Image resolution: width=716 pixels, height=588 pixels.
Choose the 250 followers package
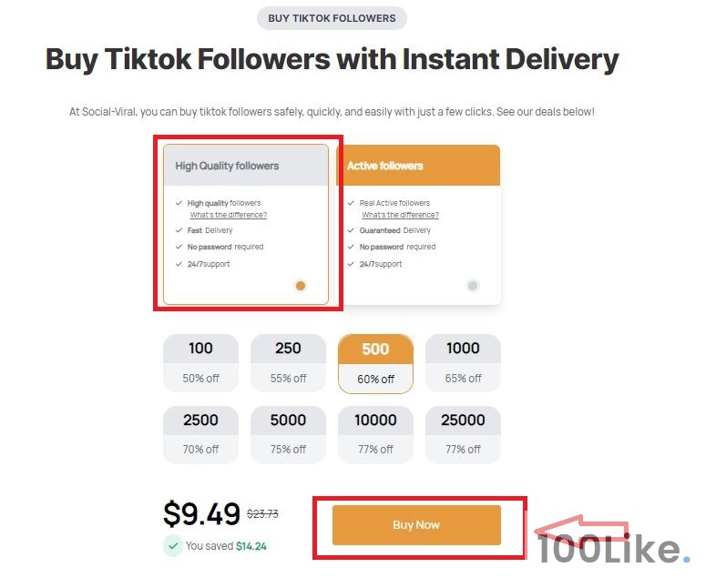288,362
